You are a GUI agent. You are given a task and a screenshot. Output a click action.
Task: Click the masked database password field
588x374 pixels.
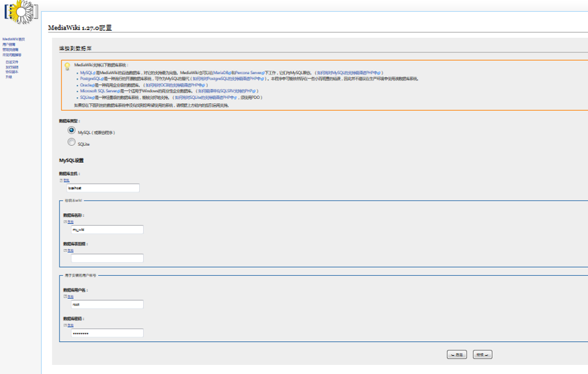point(106,333)
